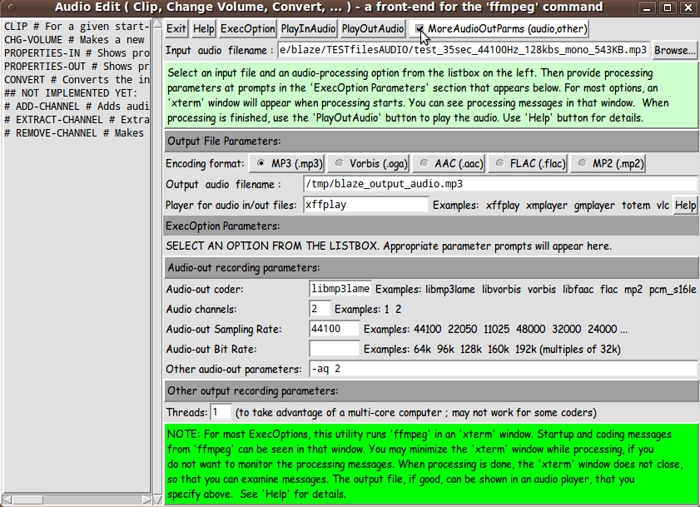Click the Audio-out Sampling Rate field
Image resolution: width=700 pixels, height=507 pixels.
(334, 329)
